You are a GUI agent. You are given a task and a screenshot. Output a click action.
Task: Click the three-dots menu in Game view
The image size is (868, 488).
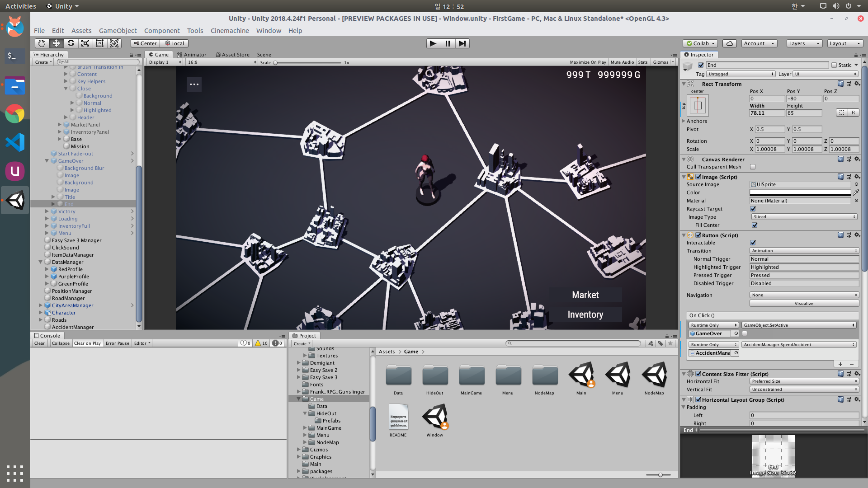point(194,84)
